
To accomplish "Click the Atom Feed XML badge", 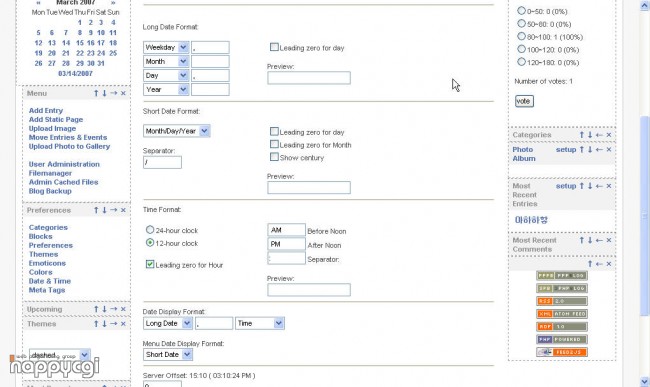I will point(562,314).
